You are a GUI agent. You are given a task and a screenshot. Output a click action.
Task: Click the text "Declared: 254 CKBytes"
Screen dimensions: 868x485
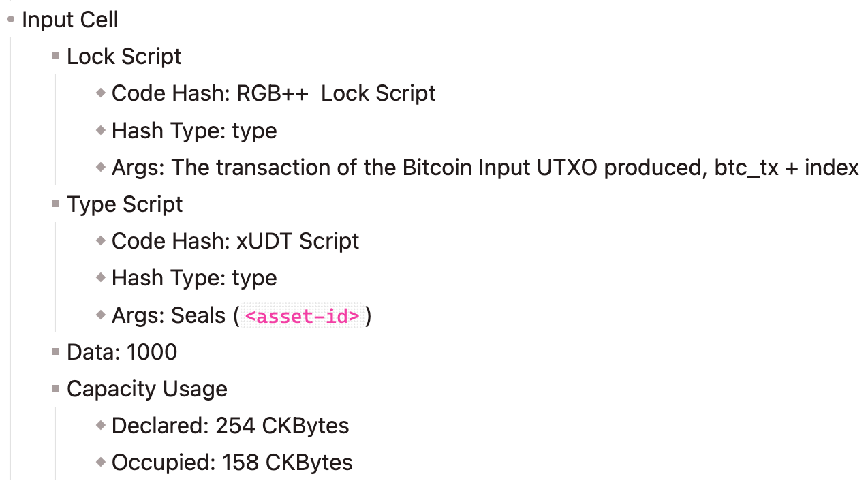tap(230, 426)
